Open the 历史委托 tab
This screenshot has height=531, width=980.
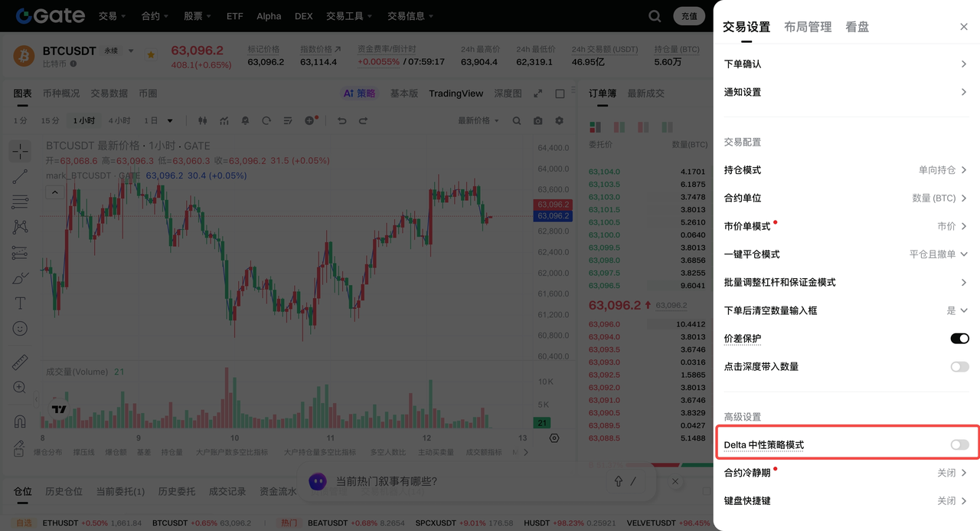click(176, 491)
